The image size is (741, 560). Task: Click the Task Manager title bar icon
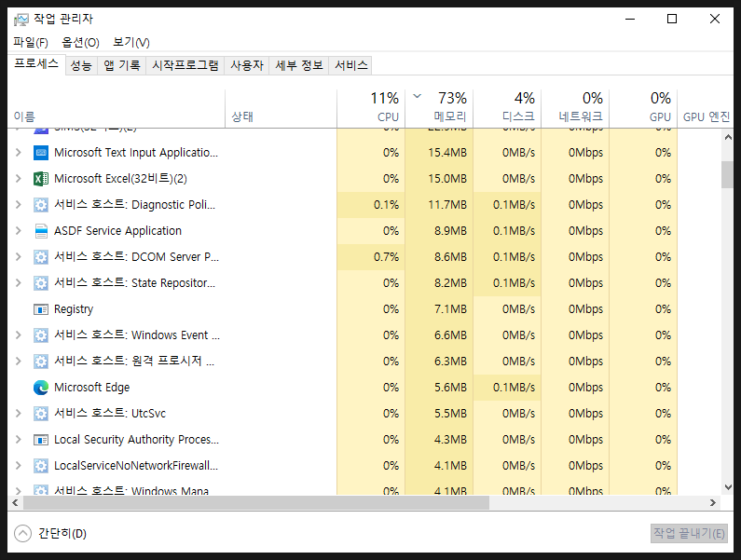pyautogui.click(x=21, y=20)
